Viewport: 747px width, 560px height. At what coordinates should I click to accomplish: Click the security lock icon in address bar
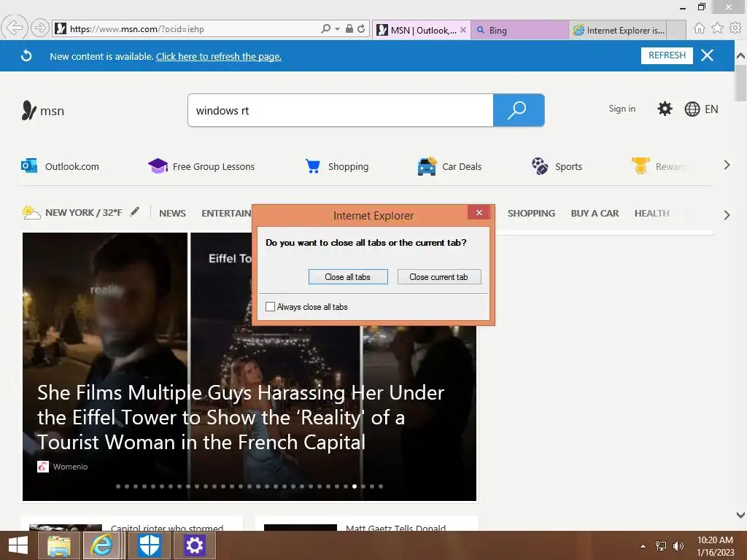349,28
